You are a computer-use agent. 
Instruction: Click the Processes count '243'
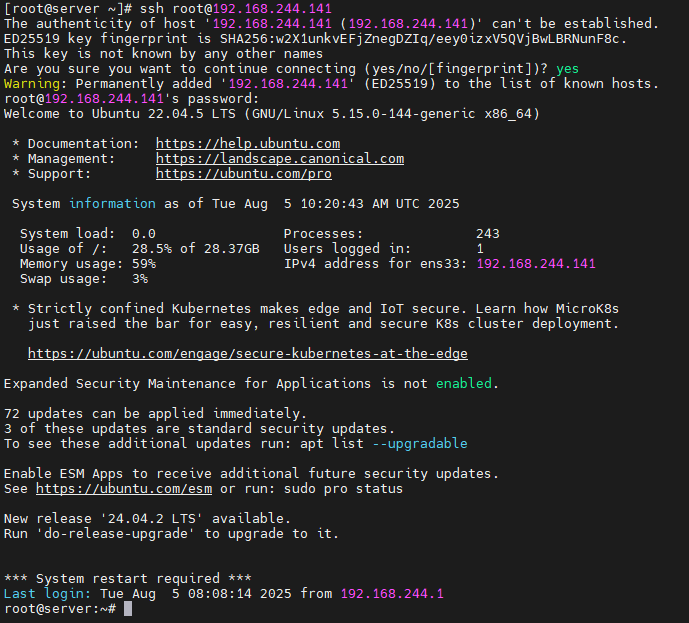click(488, 234)
